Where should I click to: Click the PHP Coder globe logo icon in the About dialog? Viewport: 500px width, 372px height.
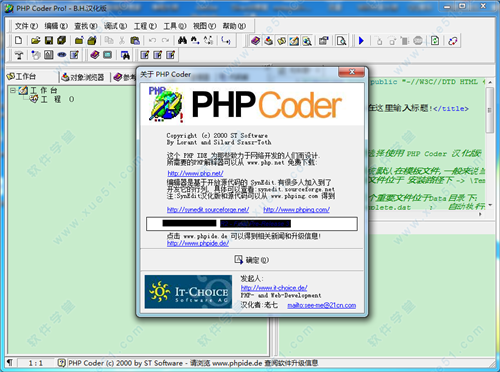[166, 104]
